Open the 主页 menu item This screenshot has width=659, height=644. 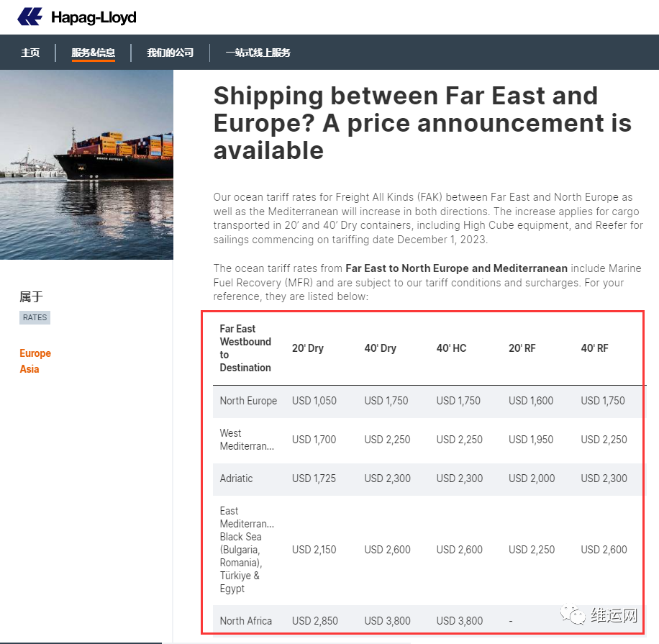pos(30,53)
